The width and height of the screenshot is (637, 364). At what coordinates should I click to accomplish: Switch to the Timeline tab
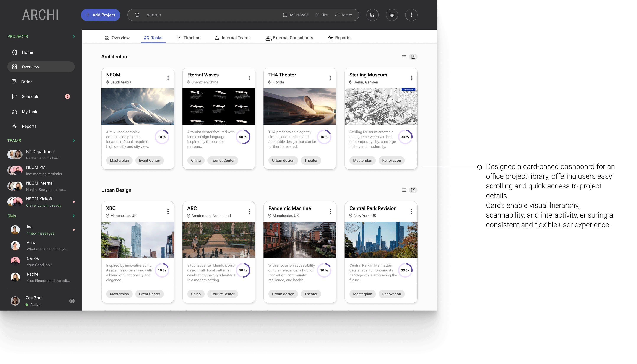coord(192,37)
